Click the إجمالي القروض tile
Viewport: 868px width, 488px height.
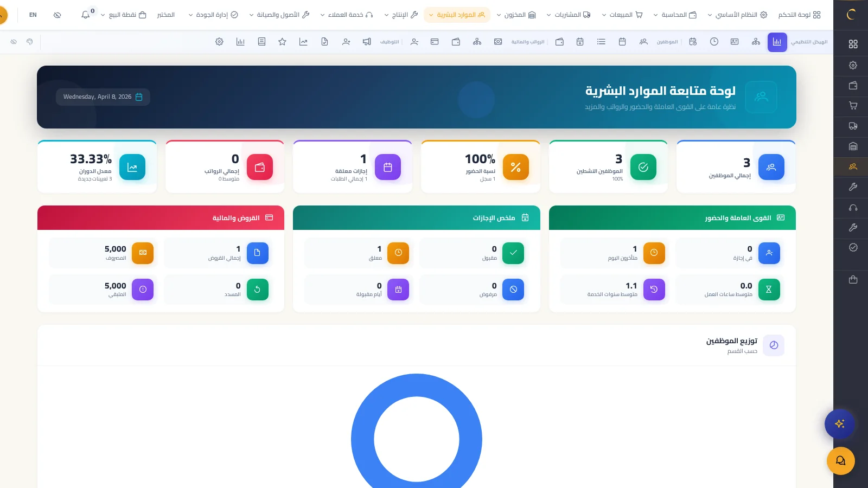tap(218, 253)
